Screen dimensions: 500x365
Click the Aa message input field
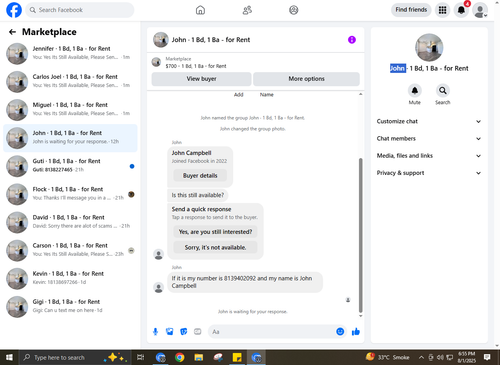pos(272,332)
